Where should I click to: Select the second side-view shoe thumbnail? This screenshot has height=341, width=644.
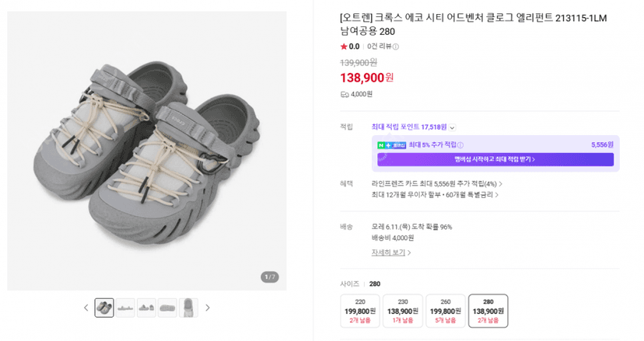pyautogui.click(x=125, y=308)
